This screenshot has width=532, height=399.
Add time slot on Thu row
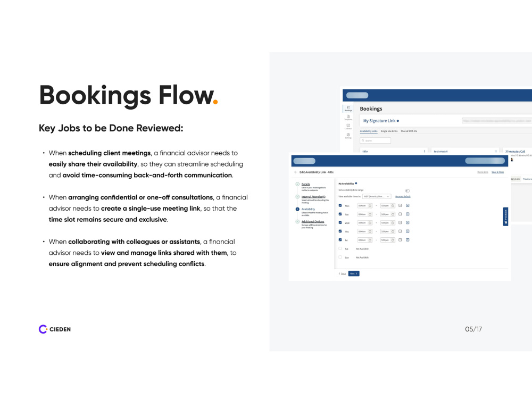408,231
